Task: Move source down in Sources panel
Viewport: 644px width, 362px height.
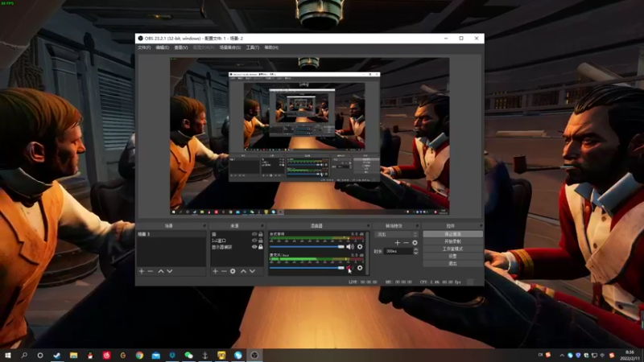Action: coord(252,271)
